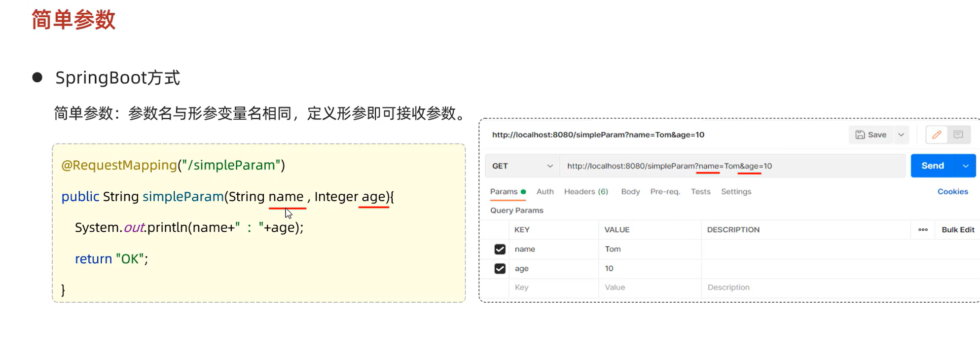Expand the Send button dropdown arrow

pos(966,166)
